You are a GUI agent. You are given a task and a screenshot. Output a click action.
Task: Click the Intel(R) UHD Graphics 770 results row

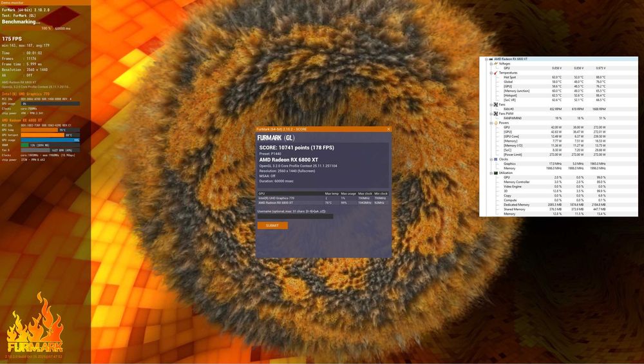[x=323, y=198]
